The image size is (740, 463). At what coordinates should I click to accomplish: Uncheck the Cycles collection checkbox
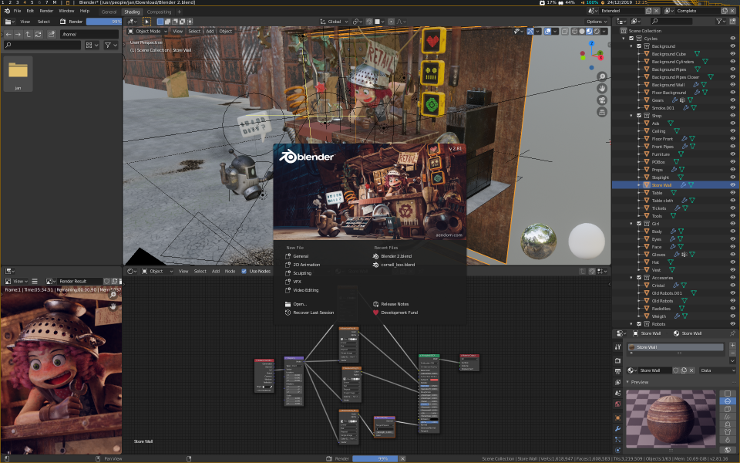[x=631, y=38]
